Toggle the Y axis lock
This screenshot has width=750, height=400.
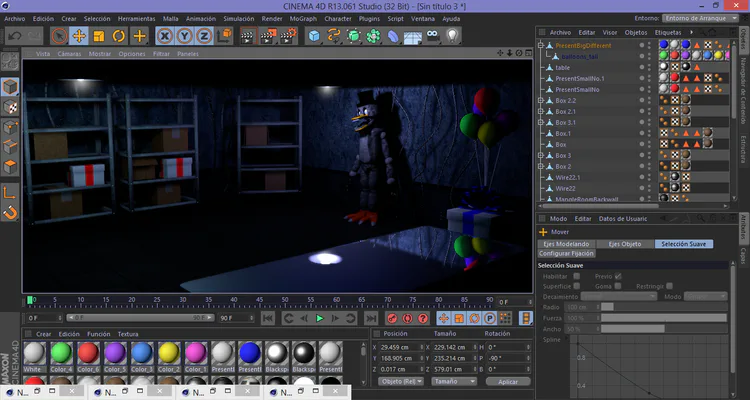(185, 36)
